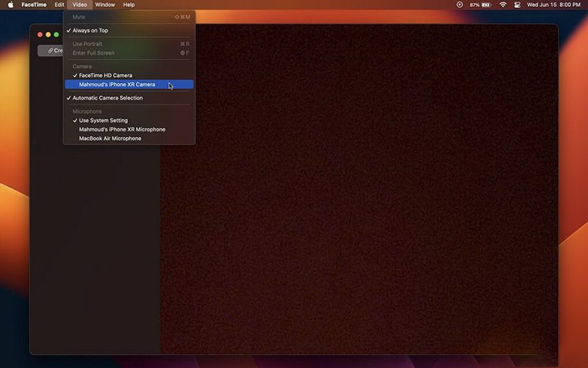This screenshot has width=588, height=368.
Task: Choose MacBook Air Microphone
Action: coord(129,138)
